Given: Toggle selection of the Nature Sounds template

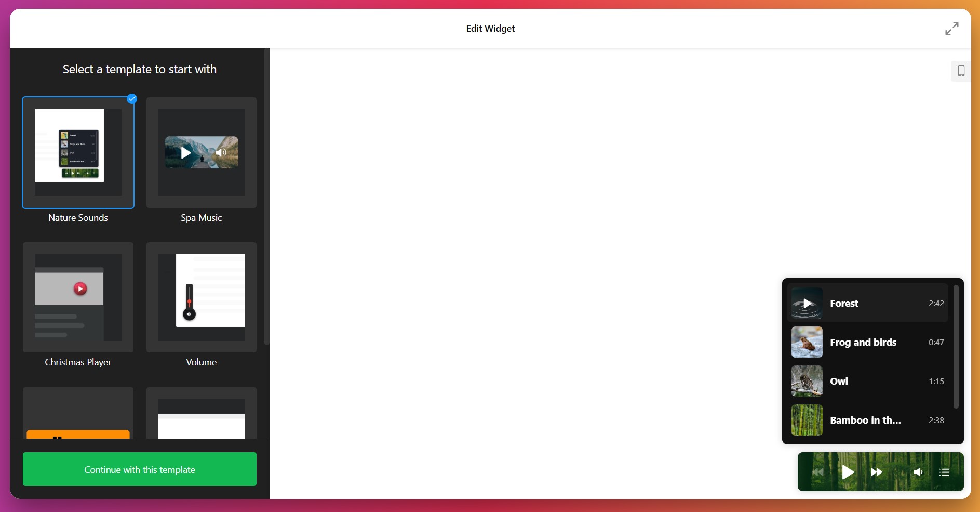Looking at the screenshot, I should click(x=78, y=152).
